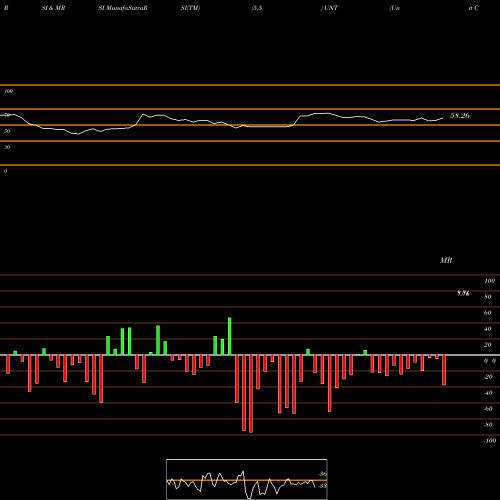
Task: Click the ') UNT' ticker text
Action: [x=329, y=8]
